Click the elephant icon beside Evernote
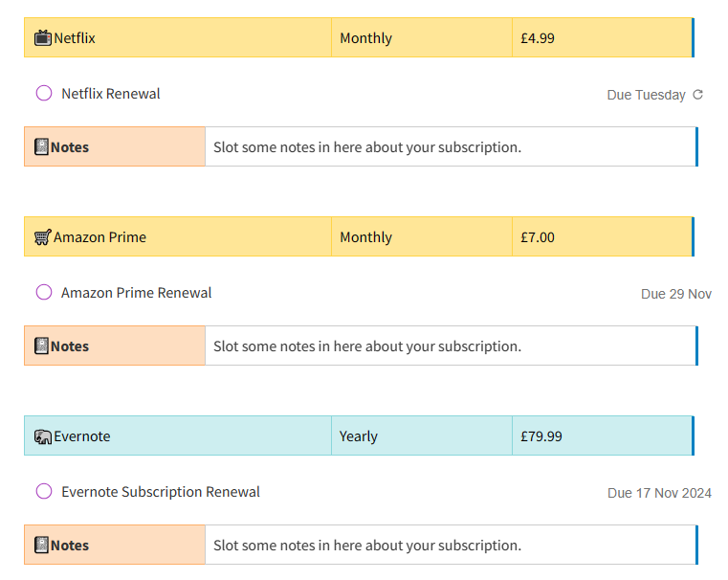 tap(43, 436)
